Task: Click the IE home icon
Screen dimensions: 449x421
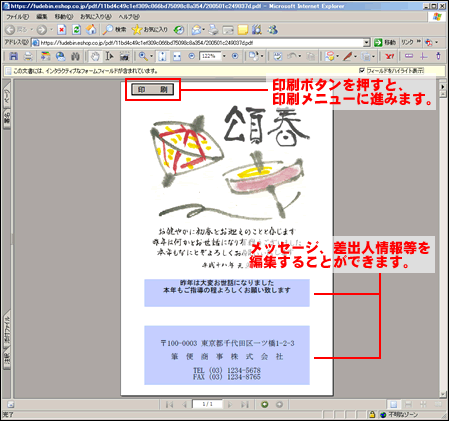Action: coord(91,30)
